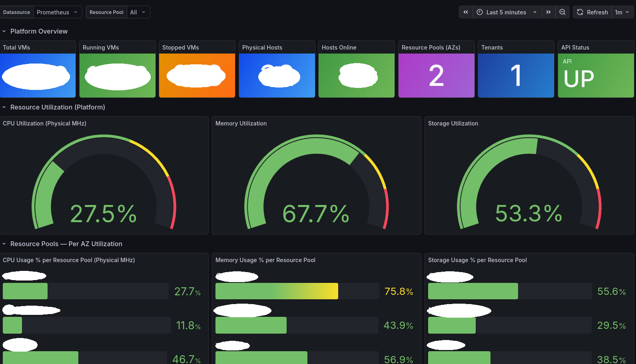
Task: Click the CPU Utilization (Physical MHz) title
Action: (44, 123)
